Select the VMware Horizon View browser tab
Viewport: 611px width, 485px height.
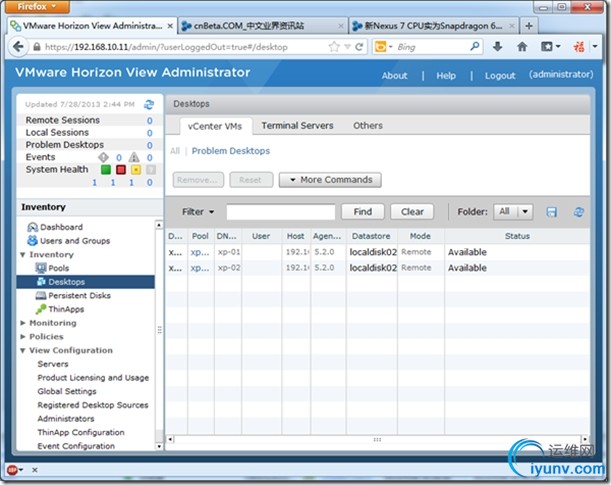92,26
